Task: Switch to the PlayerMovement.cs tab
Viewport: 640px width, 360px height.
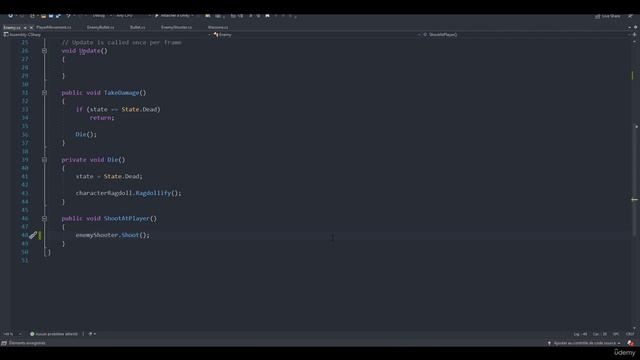Action: coord(54,27)
